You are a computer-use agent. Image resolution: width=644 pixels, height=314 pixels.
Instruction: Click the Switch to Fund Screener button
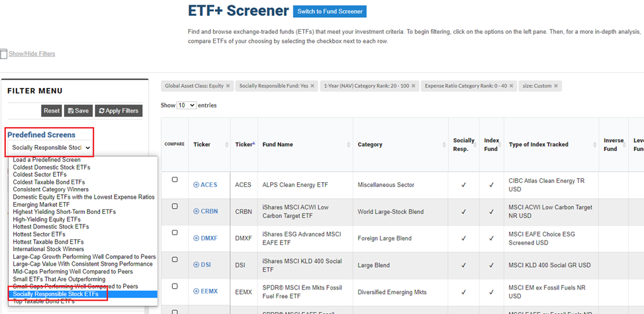(x=330, y=11)
